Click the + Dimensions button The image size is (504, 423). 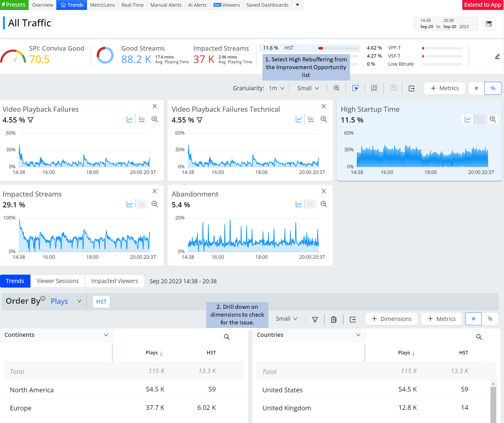[391, 319]
